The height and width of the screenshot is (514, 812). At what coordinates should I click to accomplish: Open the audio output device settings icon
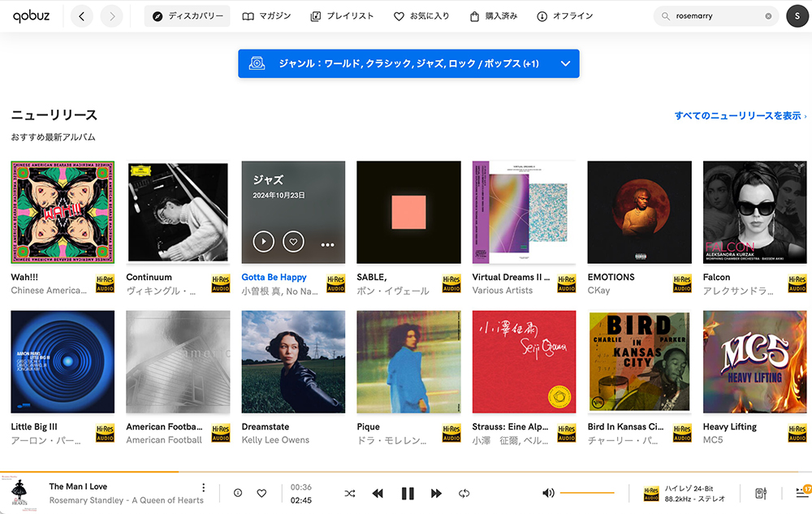pos(761,494)
